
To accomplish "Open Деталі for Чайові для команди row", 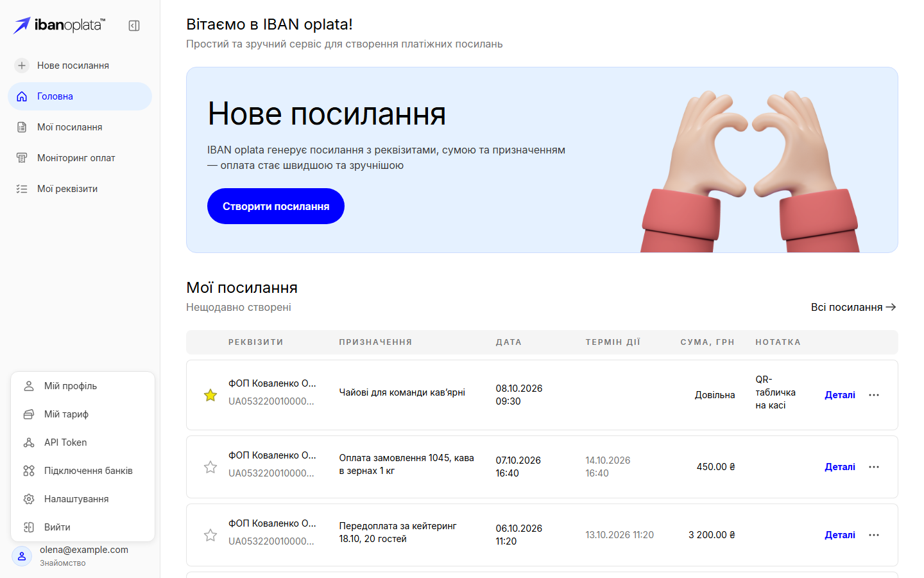I will click(x=840, y=395).
